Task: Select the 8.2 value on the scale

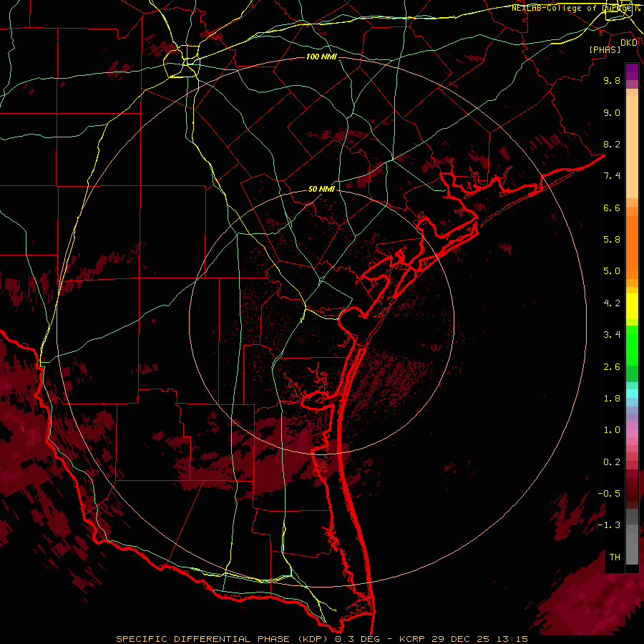Action: click(x=612, y=144)
